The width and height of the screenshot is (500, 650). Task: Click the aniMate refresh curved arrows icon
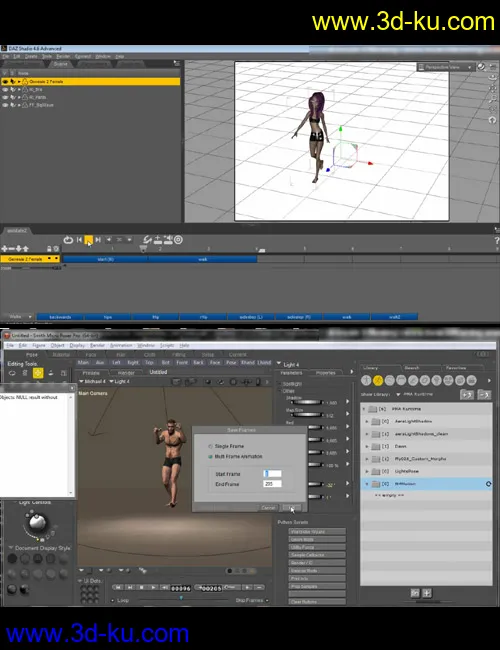147,240
